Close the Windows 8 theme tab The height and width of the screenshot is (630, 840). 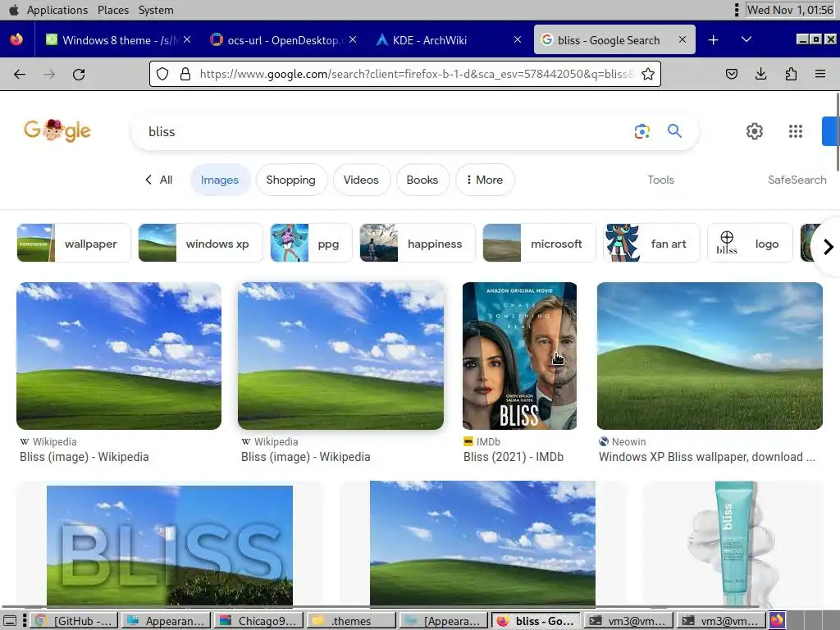pos(187,39)
